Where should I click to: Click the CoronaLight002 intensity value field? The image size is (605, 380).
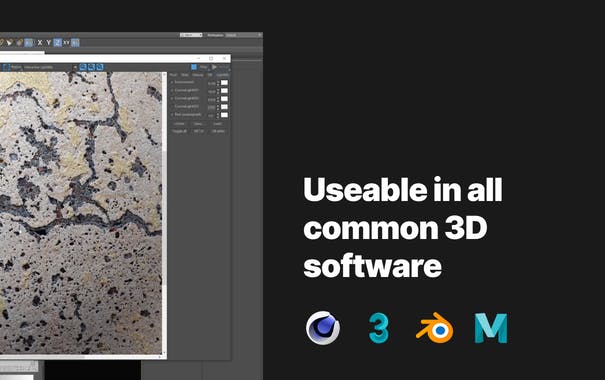click(x=211, y=100)
